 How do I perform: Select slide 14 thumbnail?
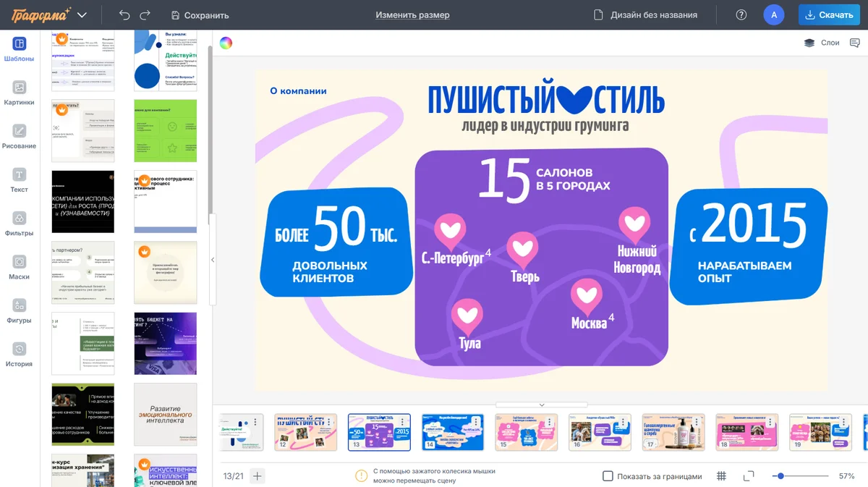pos(453,432)
